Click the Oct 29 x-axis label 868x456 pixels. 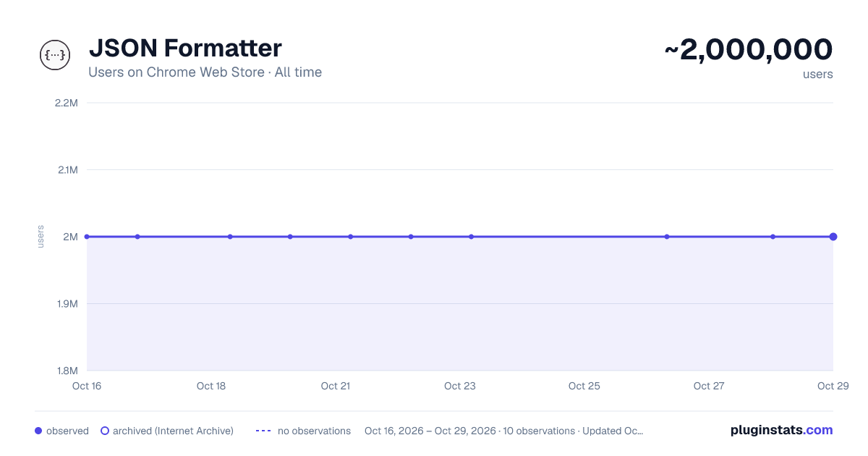(x=832, y=386)
